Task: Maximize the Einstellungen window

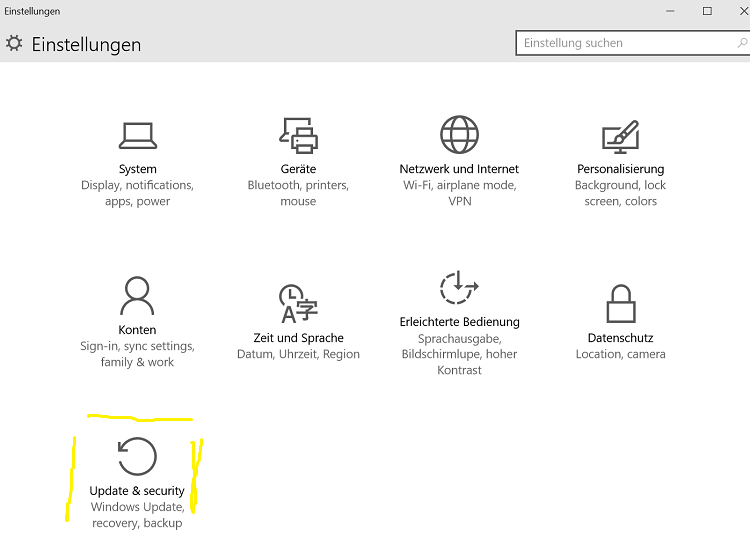Action: (x=707, y=11)
